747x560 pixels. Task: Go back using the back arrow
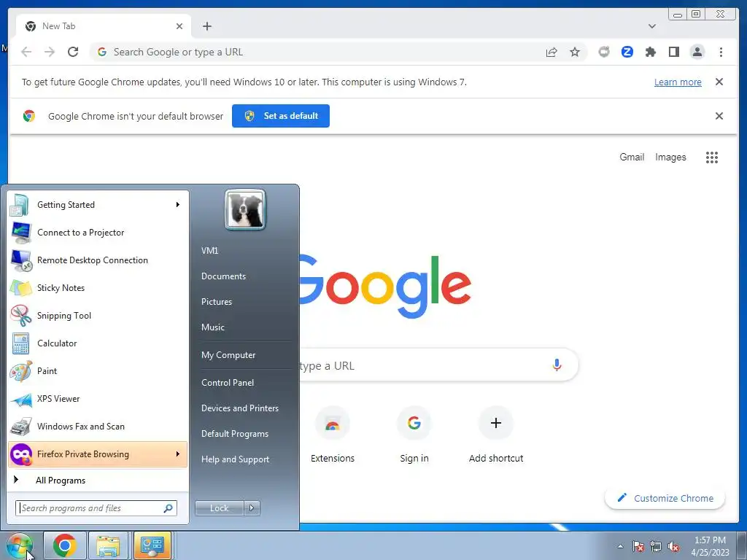[26, 52]
